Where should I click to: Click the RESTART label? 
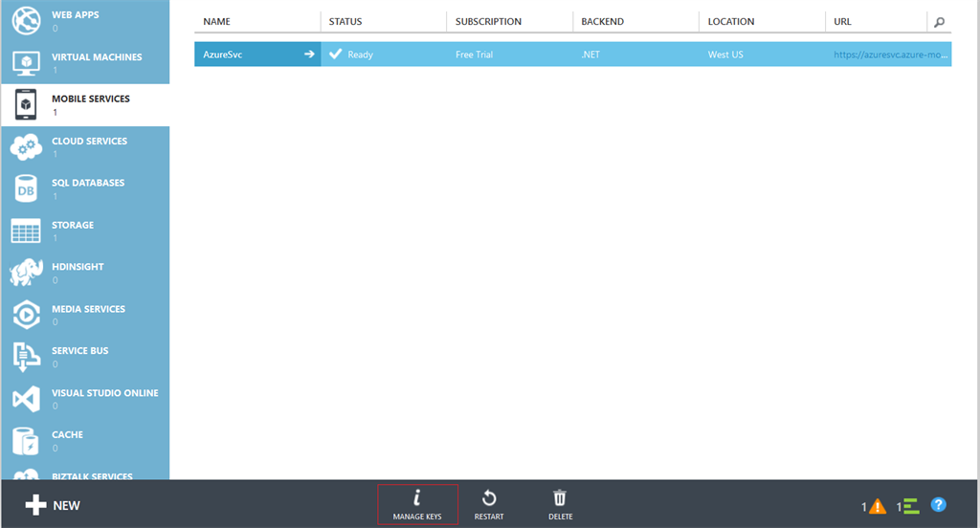point(489,517)
